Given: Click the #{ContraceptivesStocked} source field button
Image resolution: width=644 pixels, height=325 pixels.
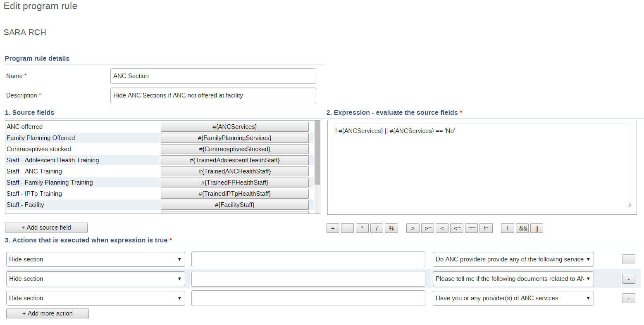Looking at the screenshot, I should point(234,149).
